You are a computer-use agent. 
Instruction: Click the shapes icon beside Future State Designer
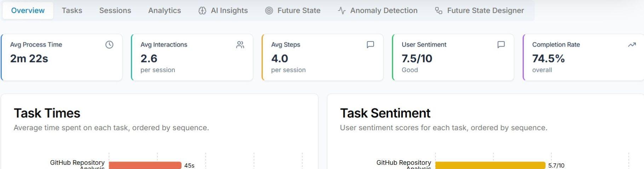click(438, 11)
